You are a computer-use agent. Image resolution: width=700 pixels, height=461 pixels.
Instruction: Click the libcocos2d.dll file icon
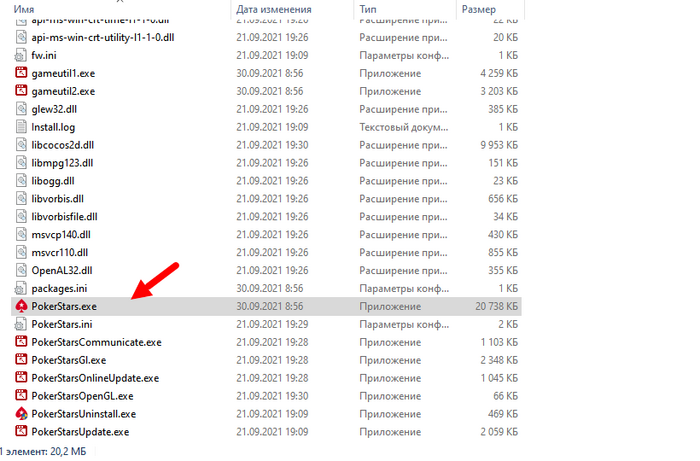point(21,145)
